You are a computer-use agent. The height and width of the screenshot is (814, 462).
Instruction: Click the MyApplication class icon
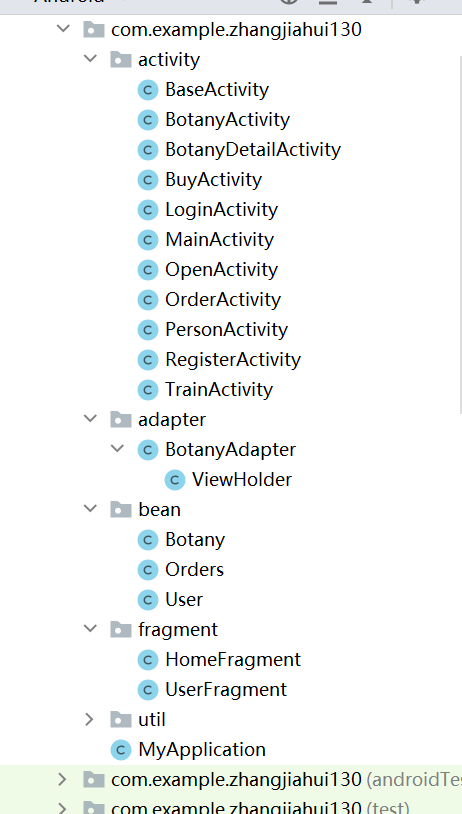point(121,750)
